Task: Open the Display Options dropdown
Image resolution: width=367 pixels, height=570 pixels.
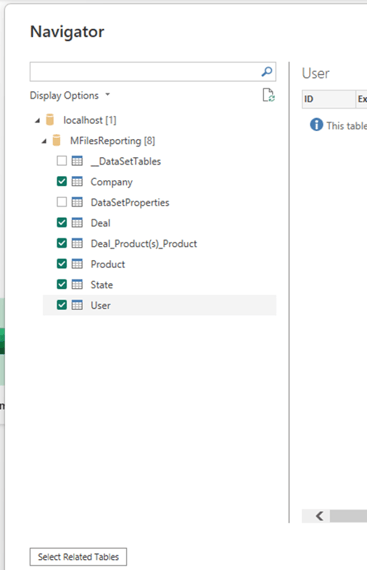Action: (70, 95)
